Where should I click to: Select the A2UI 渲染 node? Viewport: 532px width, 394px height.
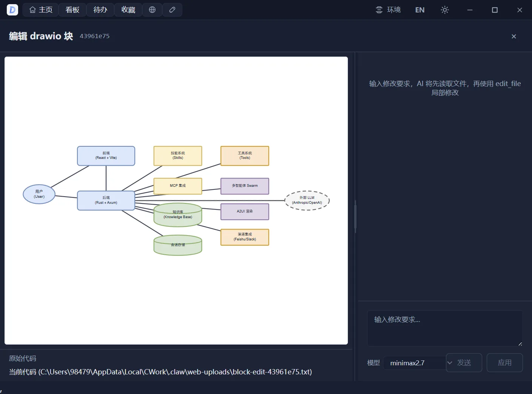(x=245, y=212)
